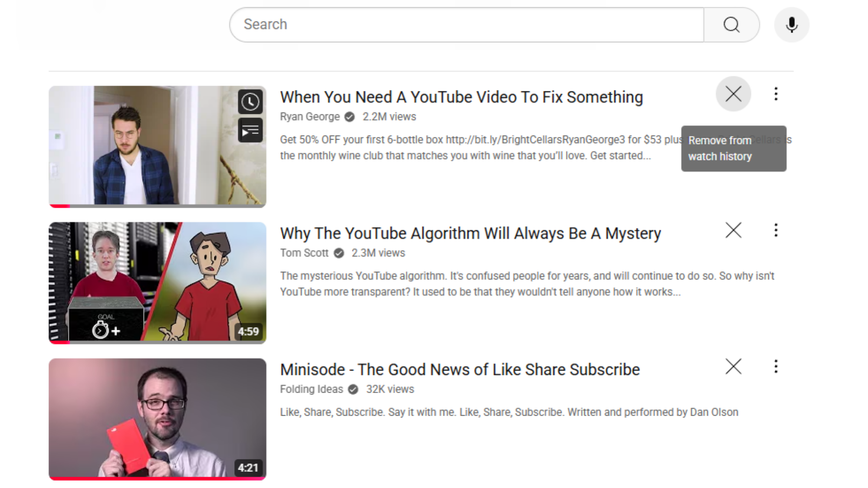Screen dimensions: 868x488
Task: Open the three-dot menu for the Ryan George video
Action: pos(776,94)
